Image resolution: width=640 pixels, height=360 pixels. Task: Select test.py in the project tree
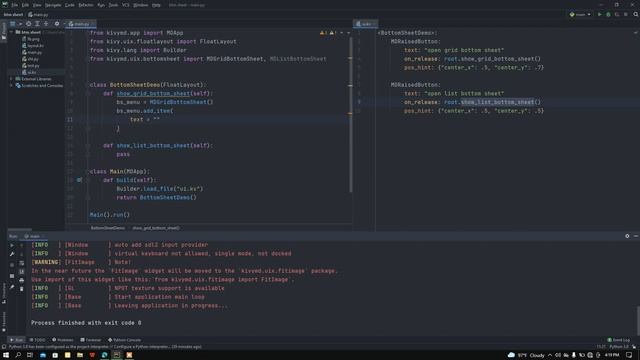pyautogui.click(x=31, y=65)
